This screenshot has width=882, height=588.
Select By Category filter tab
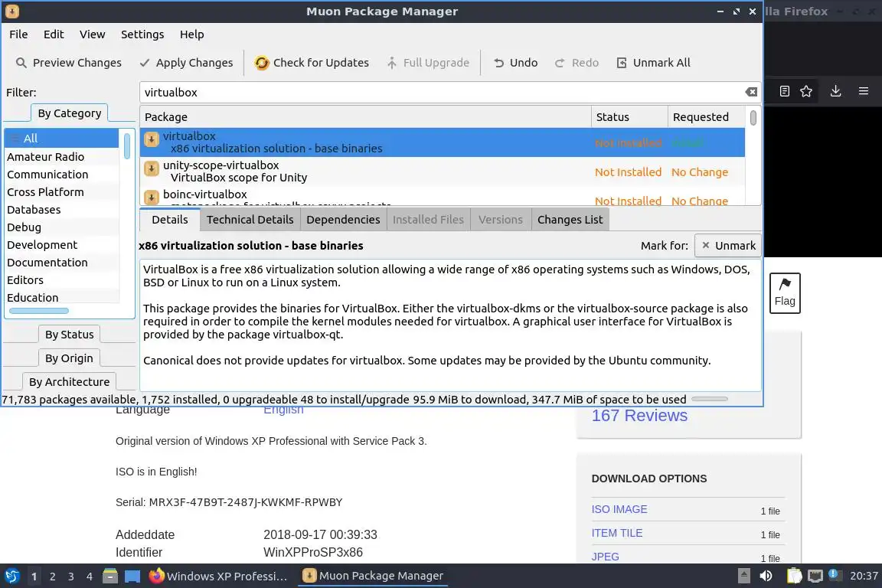69,113
